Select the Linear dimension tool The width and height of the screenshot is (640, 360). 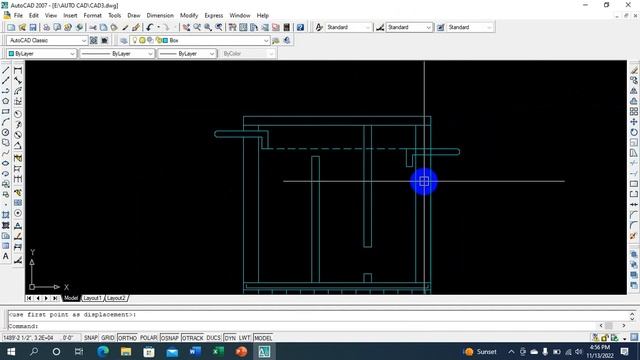18,70
